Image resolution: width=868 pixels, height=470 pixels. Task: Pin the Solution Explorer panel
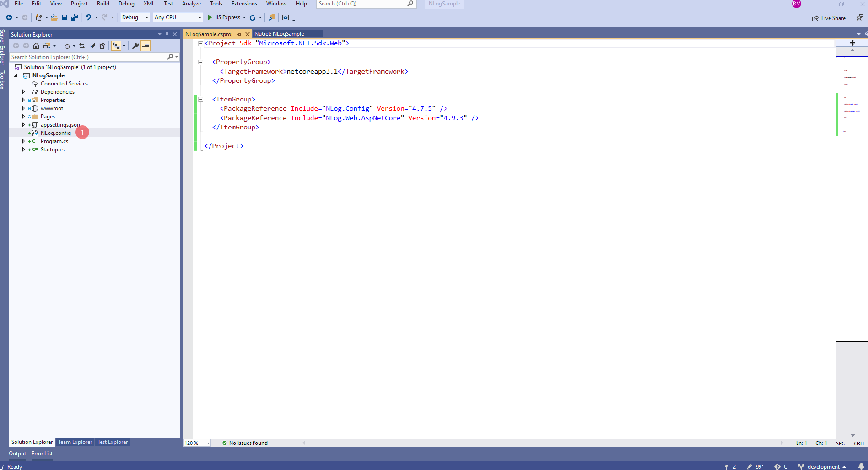167,34
